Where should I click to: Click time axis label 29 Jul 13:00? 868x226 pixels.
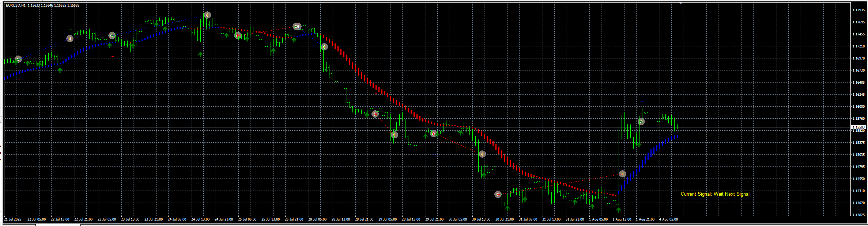411,219
